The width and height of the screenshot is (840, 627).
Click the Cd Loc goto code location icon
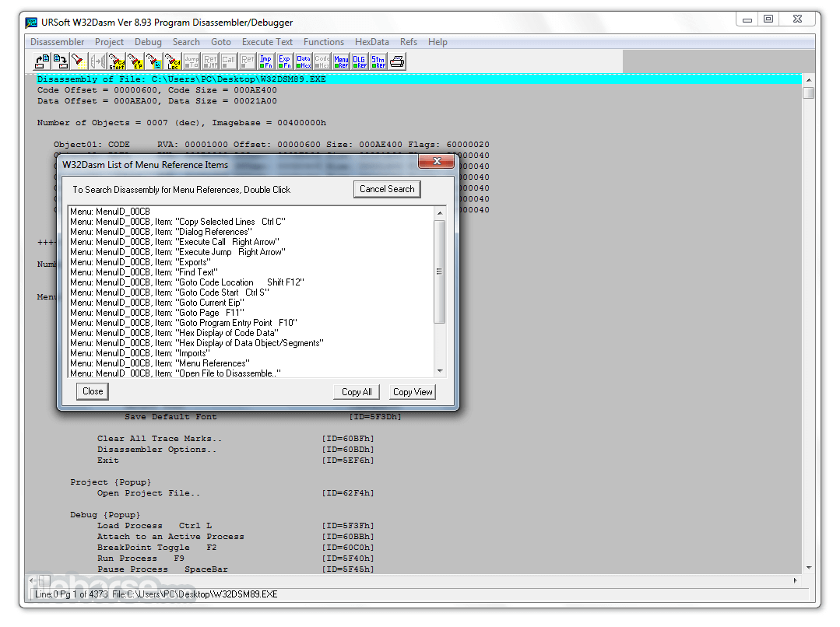[173, 61]
